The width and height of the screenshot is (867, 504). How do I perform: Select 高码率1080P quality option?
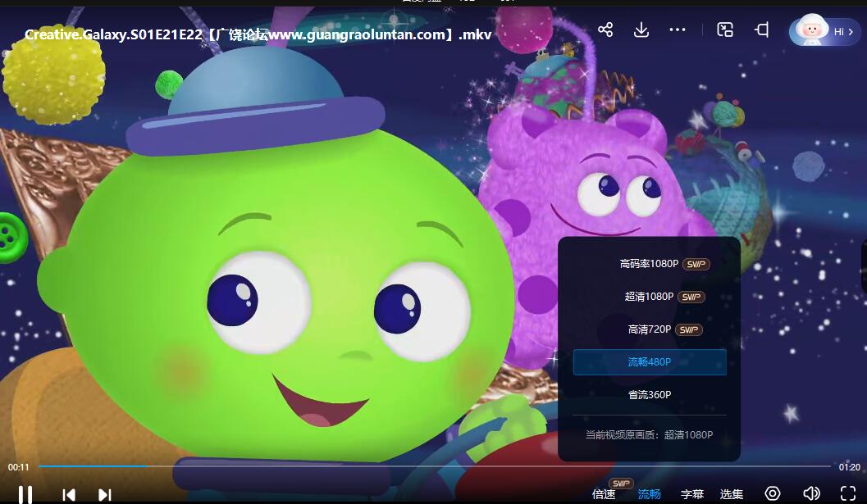coord(650,264)
